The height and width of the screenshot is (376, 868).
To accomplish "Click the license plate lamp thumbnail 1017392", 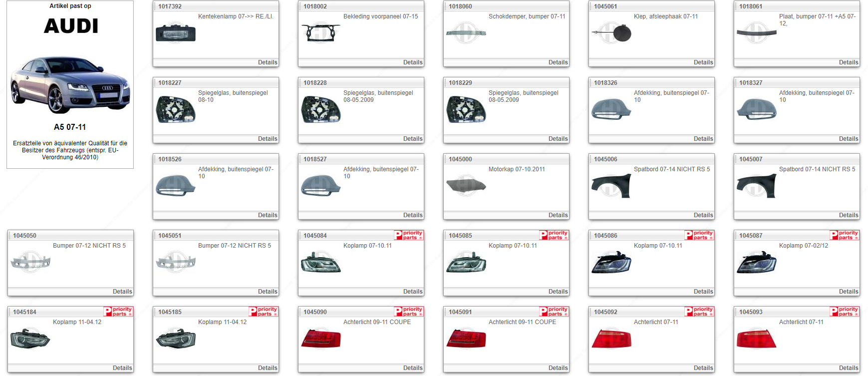I will pyautogui.click(x=176, y=33).
